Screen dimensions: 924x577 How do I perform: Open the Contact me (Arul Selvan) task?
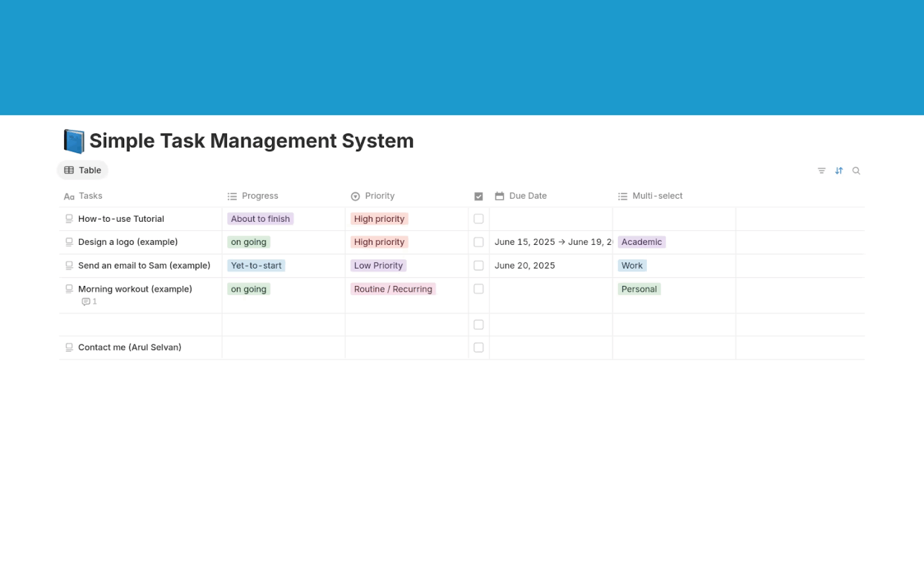(x=129, y=347)
